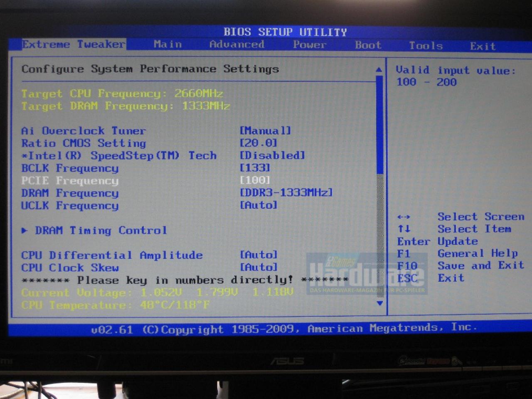Click the American Megatrends copyright footer
The image size is (532, 399).
click(284, 329)
